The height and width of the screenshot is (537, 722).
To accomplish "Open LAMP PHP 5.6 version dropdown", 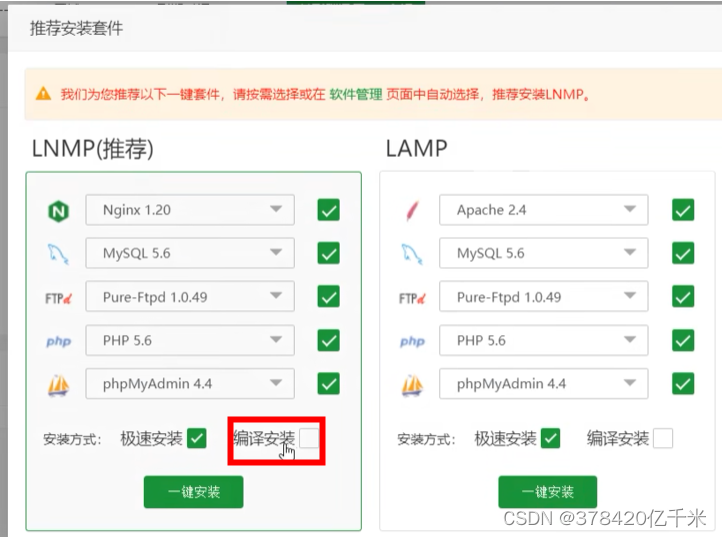I will coord(544,340).
